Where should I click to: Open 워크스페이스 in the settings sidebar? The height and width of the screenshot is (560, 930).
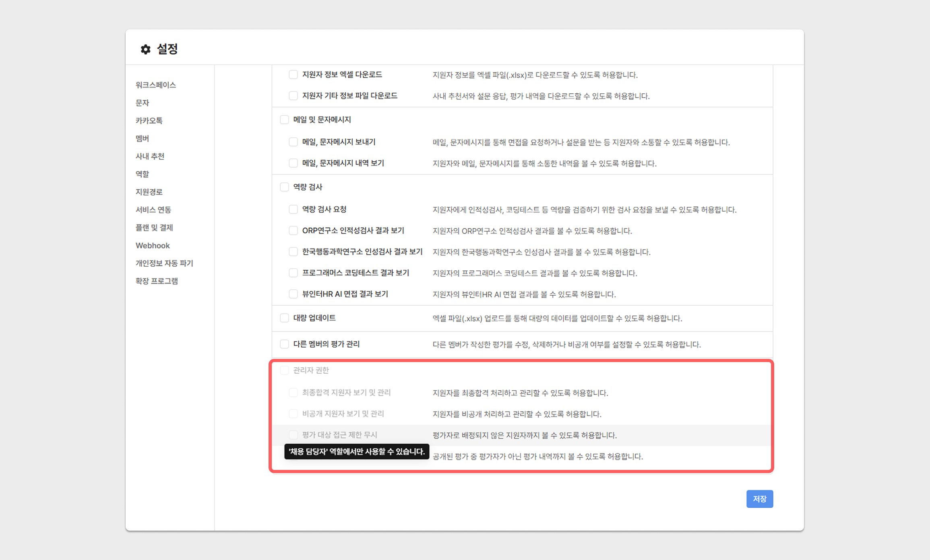click(x=155, y=85)
